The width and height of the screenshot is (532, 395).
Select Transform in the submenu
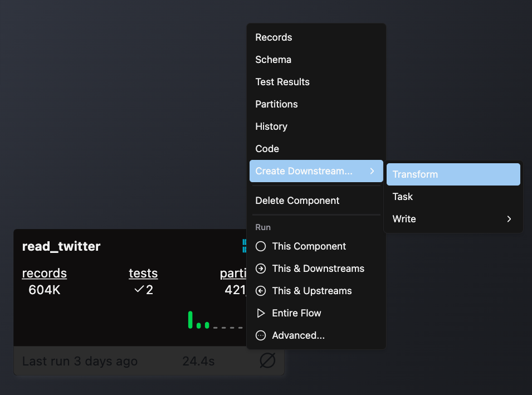pos(453,174)
